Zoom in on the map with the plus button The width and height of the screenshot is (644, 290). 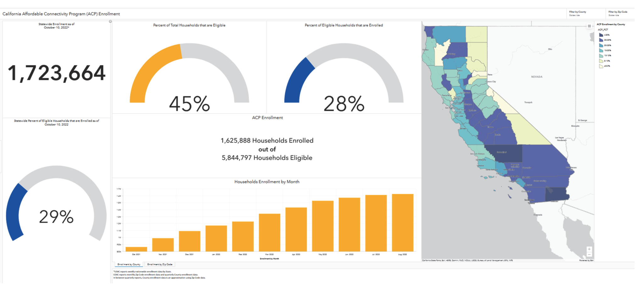(589, 249)
